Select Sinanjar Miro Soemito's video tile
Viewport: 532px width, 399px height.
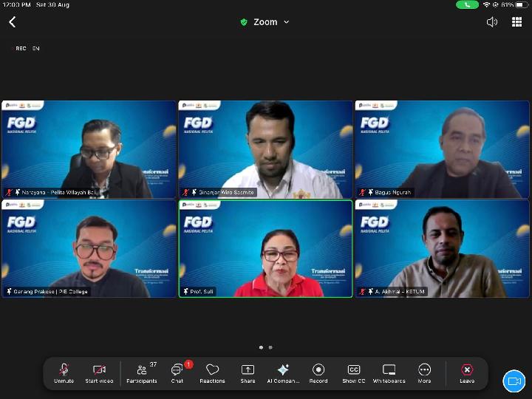[266, 149]
